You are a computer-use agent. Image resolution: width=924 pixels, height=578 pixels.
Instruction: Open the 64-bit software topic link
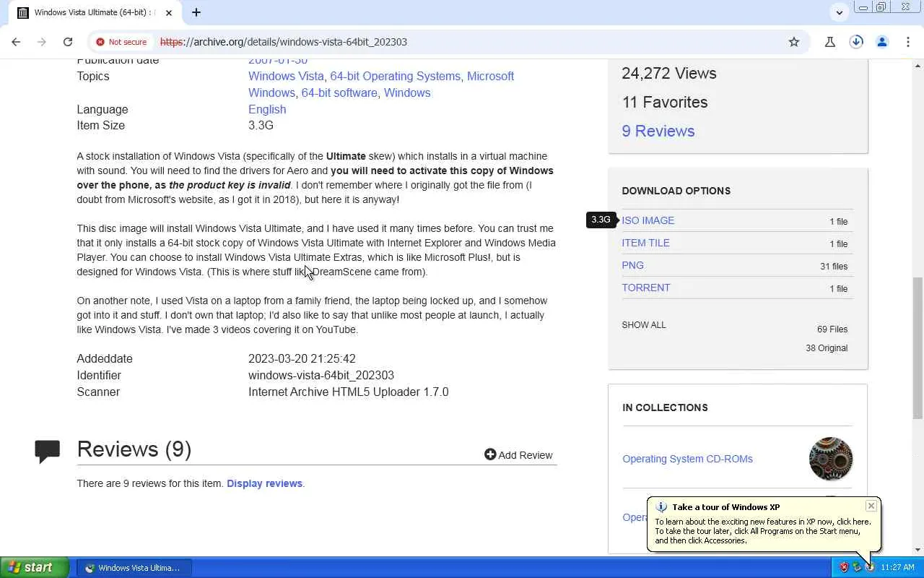click(339, 92)
